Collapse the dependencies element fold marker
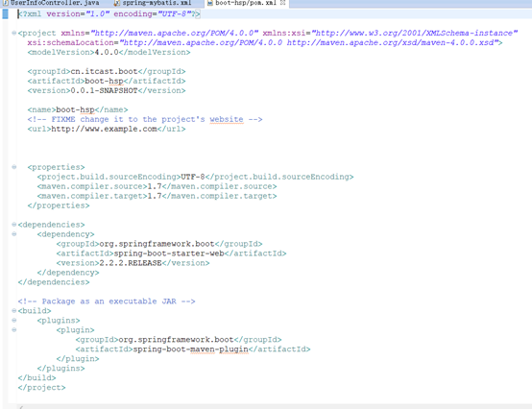532x409 pixels. click(13, 224)
